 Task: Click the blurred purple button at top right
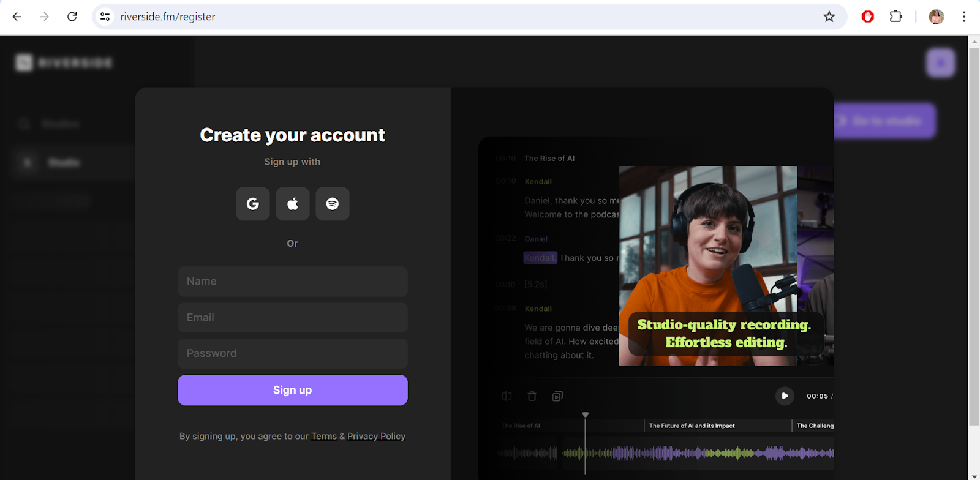coord(941,62)
